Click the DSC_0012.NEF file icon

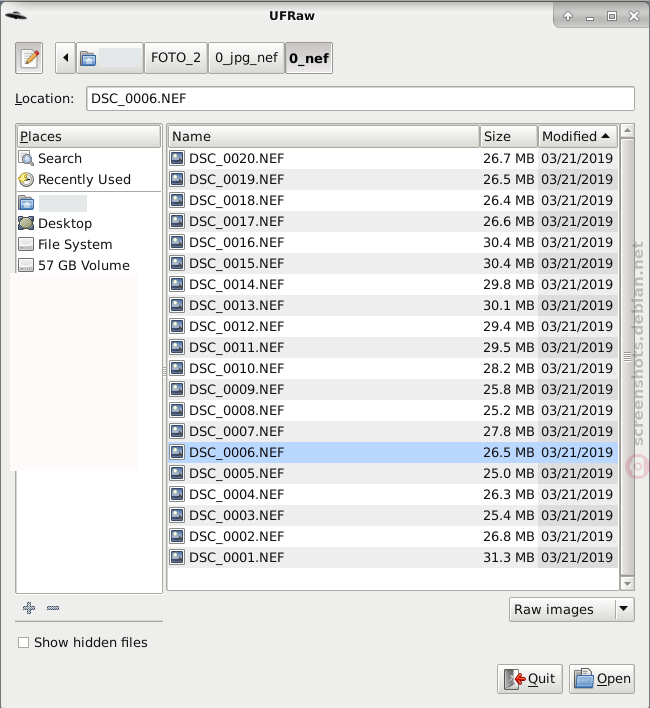click(177, 326)
